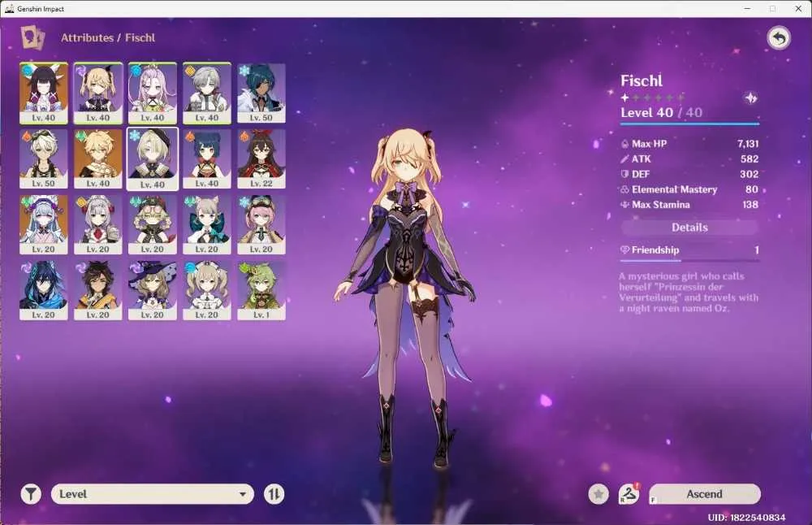Go back using the return arrow icon
Viewport: 812px width, 525px height.
pyautogui.click(x=779, y=38)
